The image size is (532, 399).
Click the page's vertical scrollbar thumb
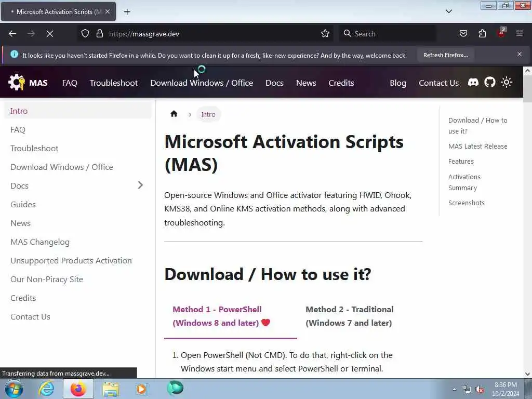point(527,89)
